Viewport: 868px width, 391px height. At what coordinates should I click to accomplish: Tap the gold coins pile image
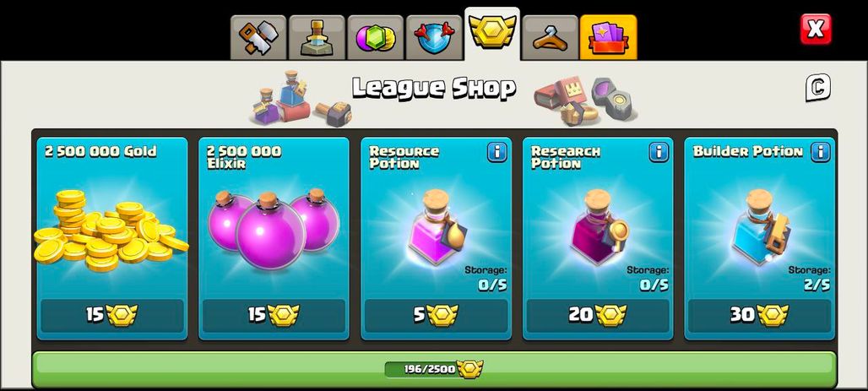click(111, 230)
